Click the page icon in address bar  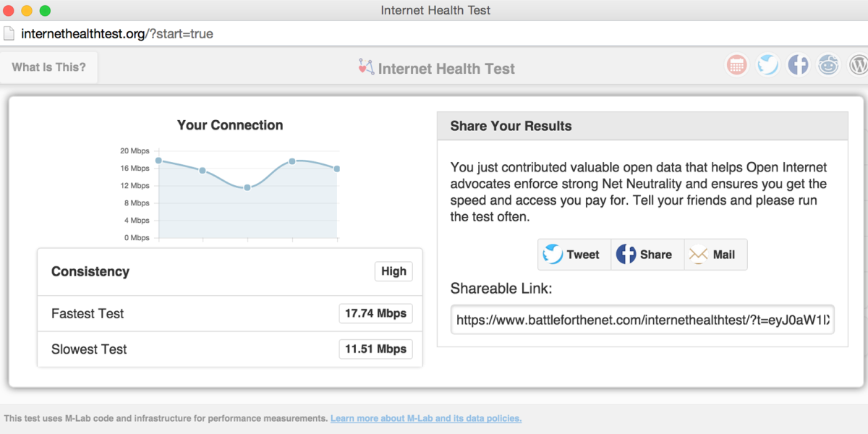coord(9,33)
